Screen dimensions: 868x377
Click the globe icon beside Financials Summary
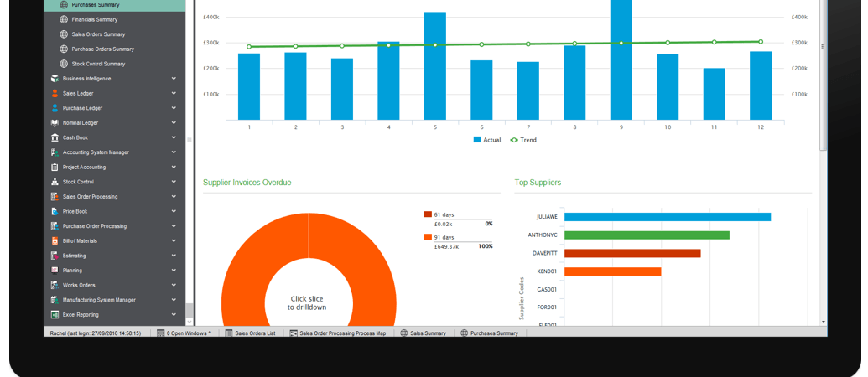point(64,19)
